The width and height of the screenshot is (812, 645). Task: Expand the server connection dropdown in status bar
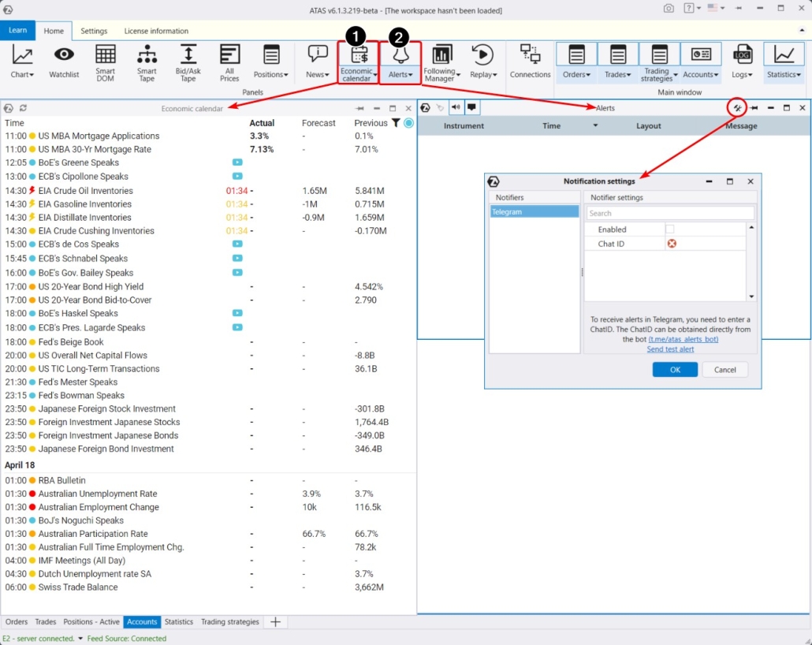[x=80, y=639]
